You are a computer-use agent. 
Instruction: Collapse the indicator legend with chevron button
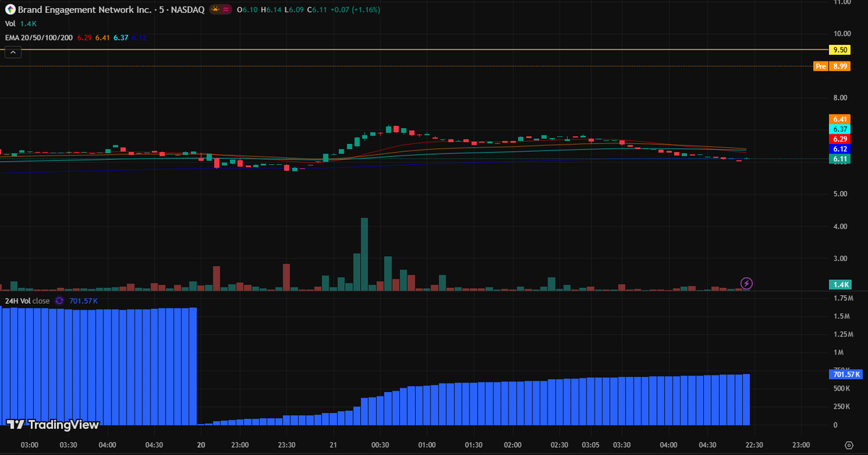14,52
